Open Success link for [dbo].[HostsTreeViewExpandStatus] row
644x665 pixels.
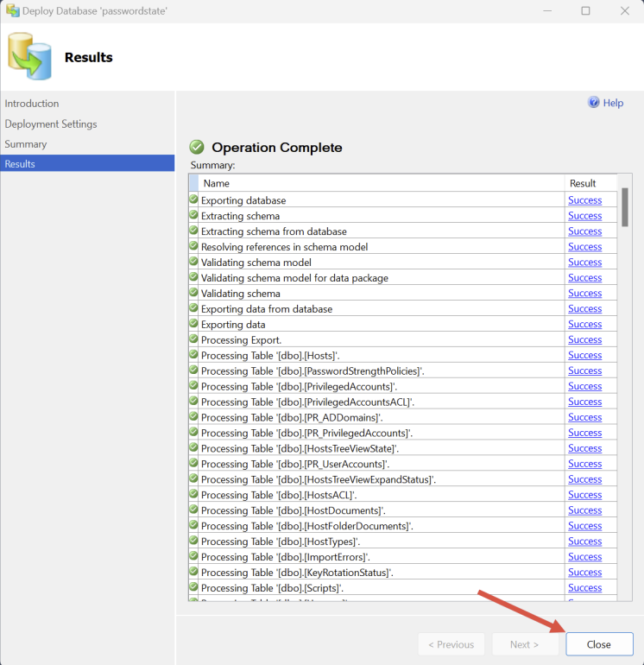585,479
